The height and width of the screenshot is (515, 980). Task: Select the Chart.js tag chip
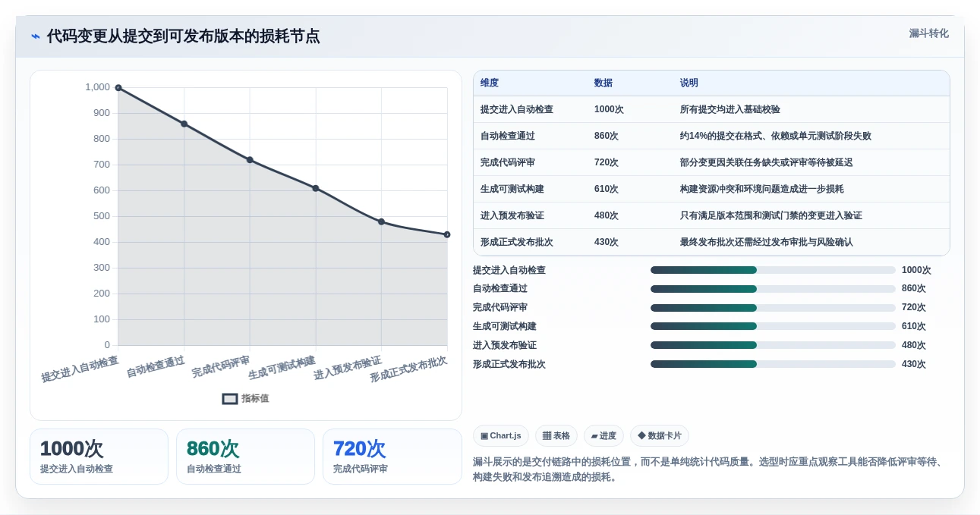pos(501,436)
